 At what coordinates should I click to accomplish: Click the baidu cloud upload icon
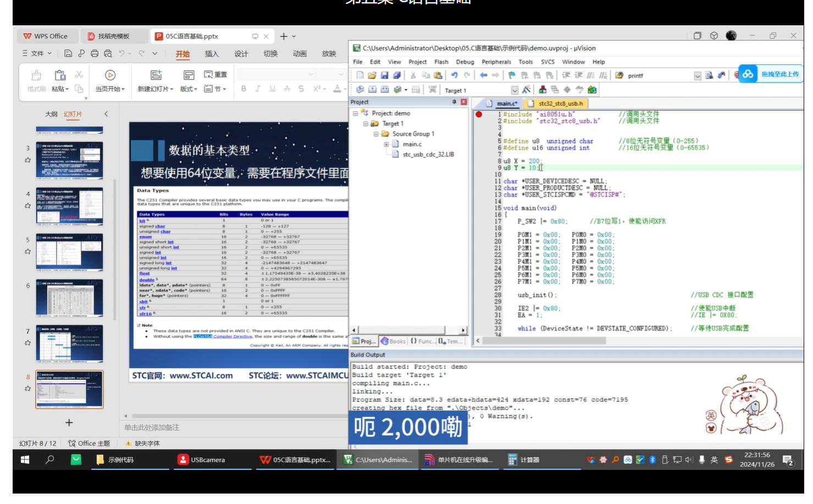[748, 74]
